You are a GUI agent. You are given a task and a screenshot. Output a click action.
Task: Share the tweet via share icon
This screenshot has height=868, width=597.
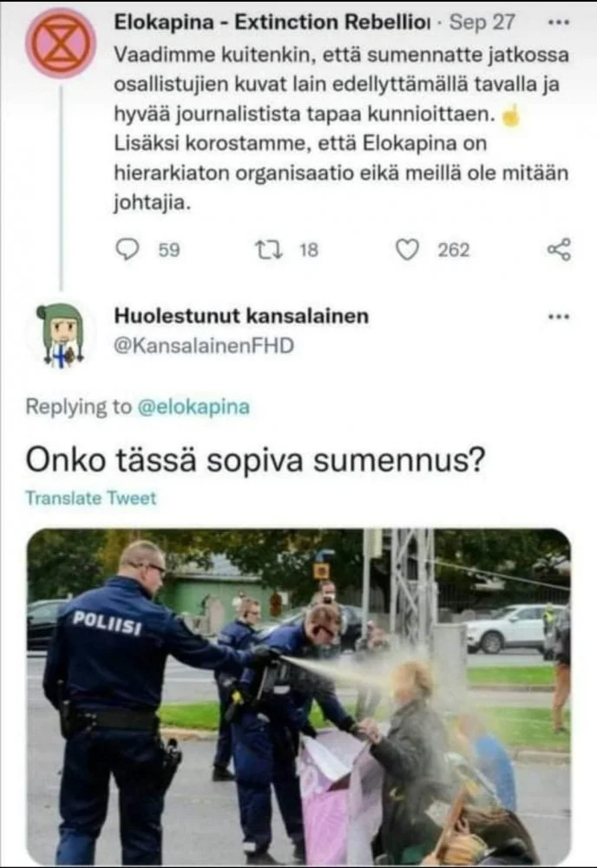[558, 250]
